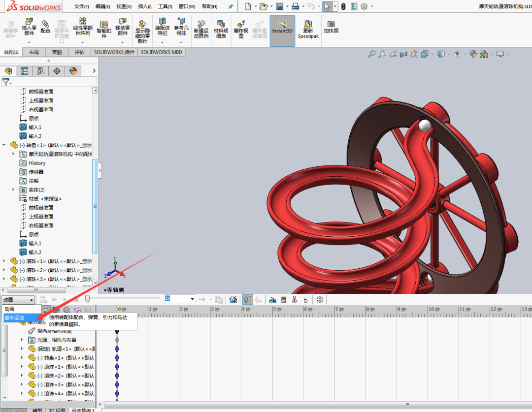The width and height of the screenshot is (532, 412).
Task: Toggle the FeatureManager filter funnel
Action: (x=6, y=82)
